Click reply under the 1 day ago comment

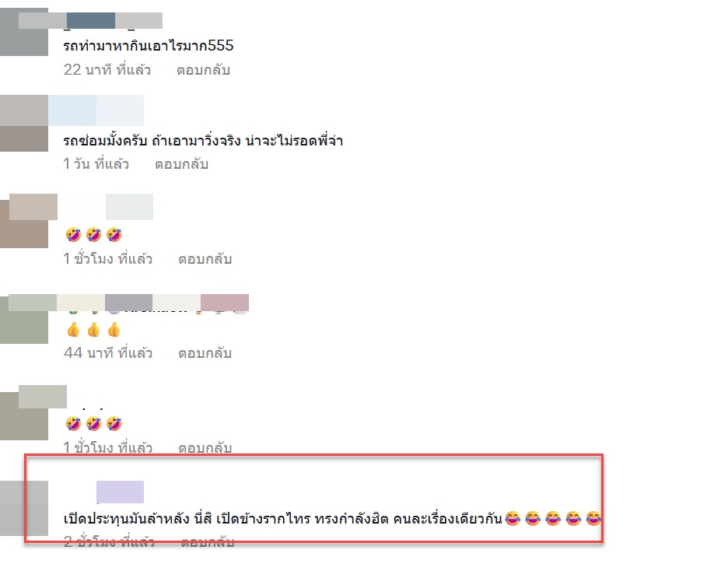181,164
